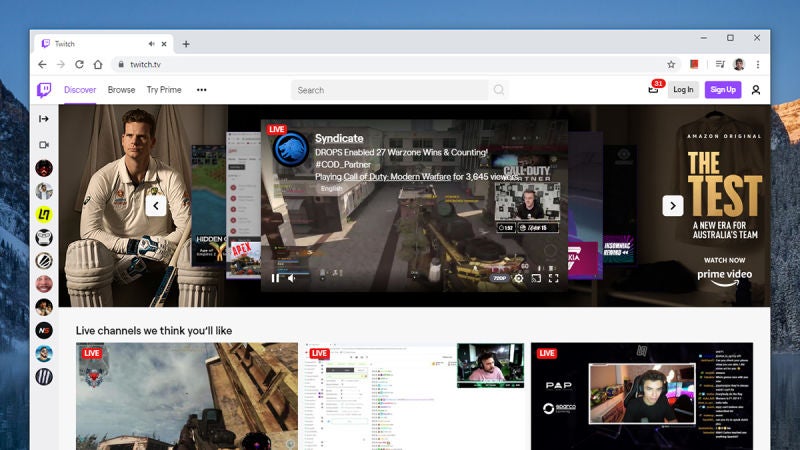Go forward in the browser
Viewport: 800px width, 450px height.
[x=61, y=64]
